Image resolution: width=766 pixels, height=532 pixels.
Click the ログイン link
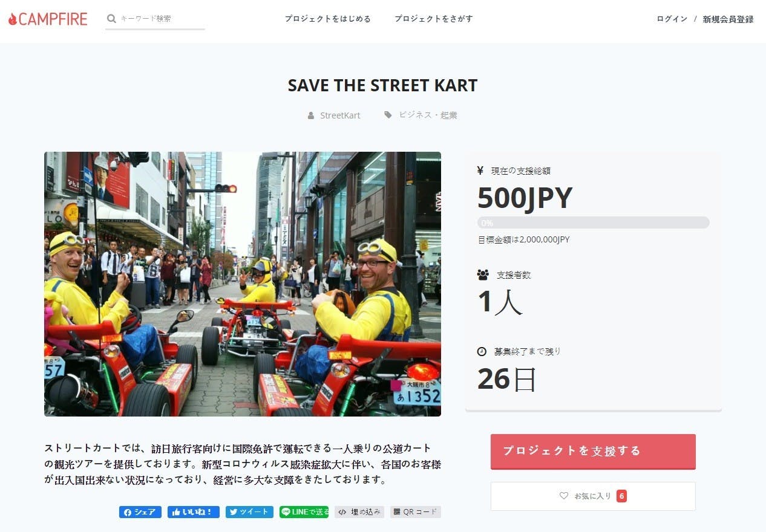[x=672, y=19]
